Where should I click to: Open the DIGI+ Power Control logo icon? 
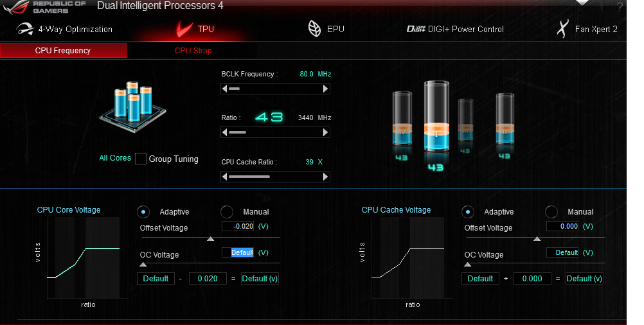pos(416,29)
